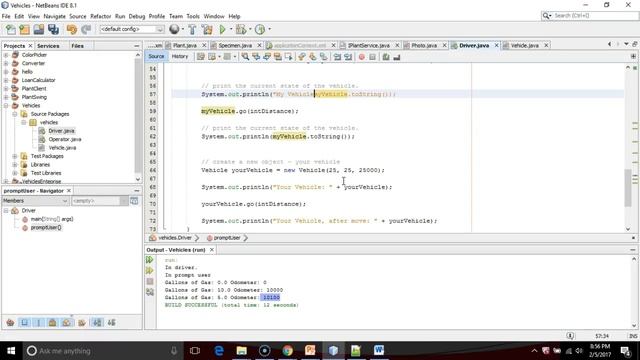This screenshot has width=640, height=360.
Task: Click the NetBeans cube icon in taskbar
Action: 333,351
